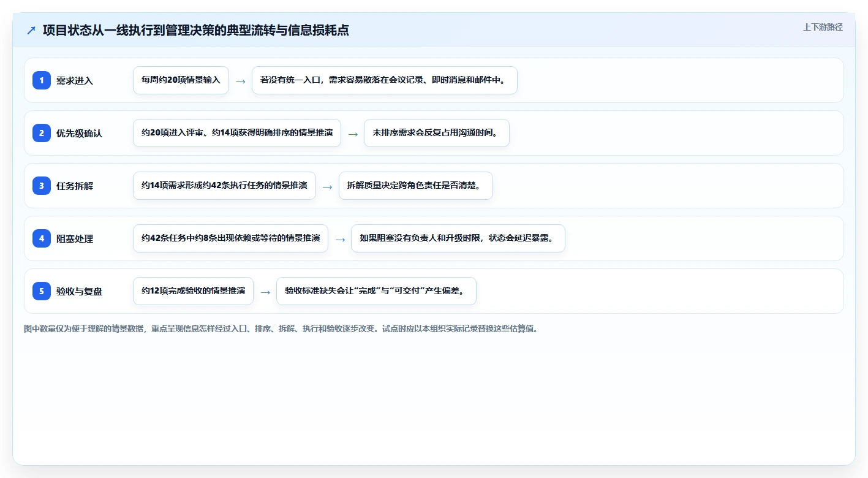Click the 验收标准缺失 description box
This screenshot has width=868, height=478.
click(376, 291)
